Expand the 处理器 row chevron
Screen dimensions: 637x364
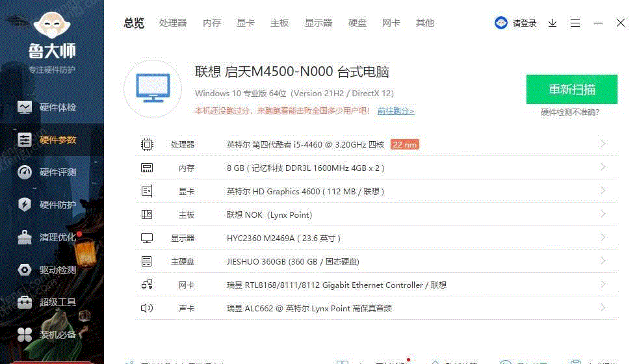tap(603, 144)
